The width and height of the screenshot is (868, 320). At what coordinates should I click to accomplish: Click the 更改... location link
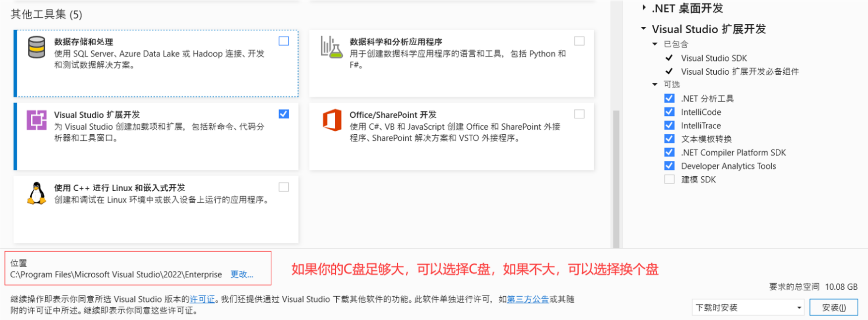tap(242, 274)
